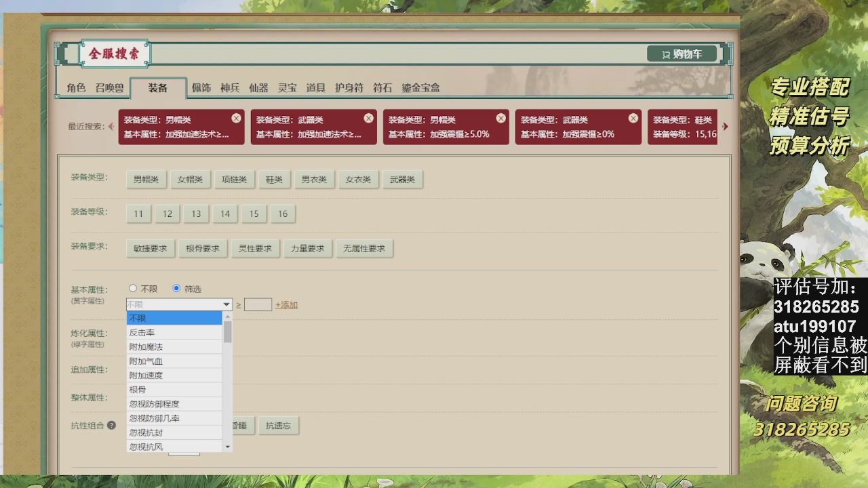Select the 不限 radio for 基本属性
Image resolution: width=868 pixels, height=488 pixels.
click(133, 289)
